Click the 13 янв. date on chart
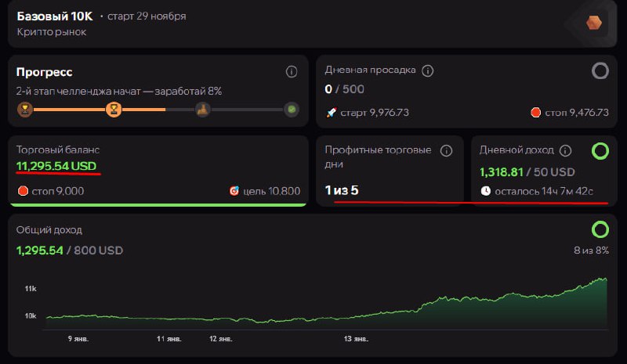 click(x=357, y=339)
